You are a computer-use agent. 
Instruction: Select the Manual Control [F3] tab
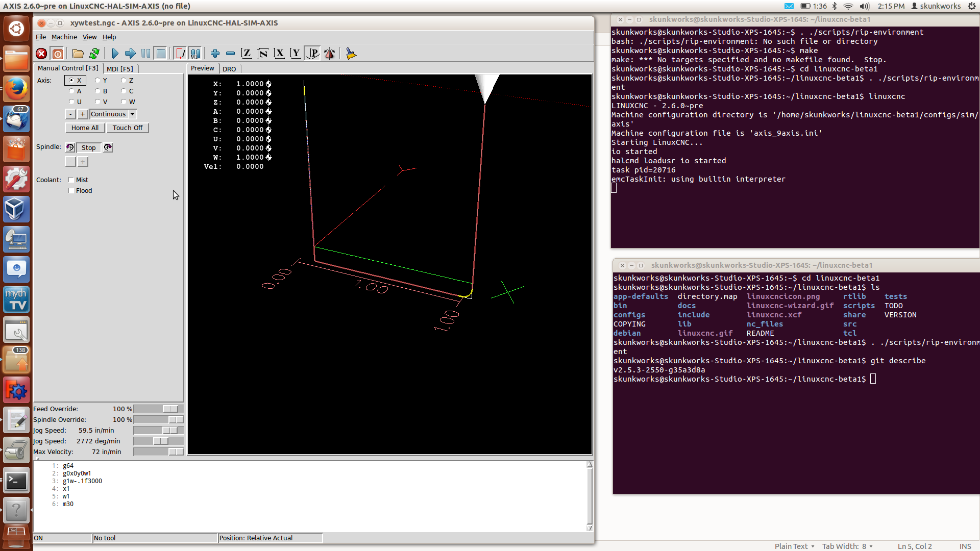[68, 68]
